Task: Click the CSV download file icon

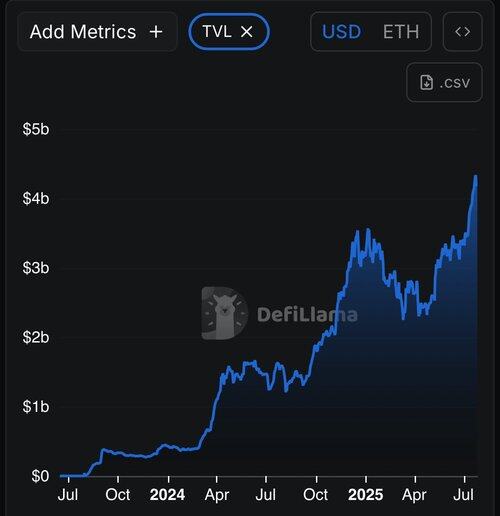Action: point(426,82)
